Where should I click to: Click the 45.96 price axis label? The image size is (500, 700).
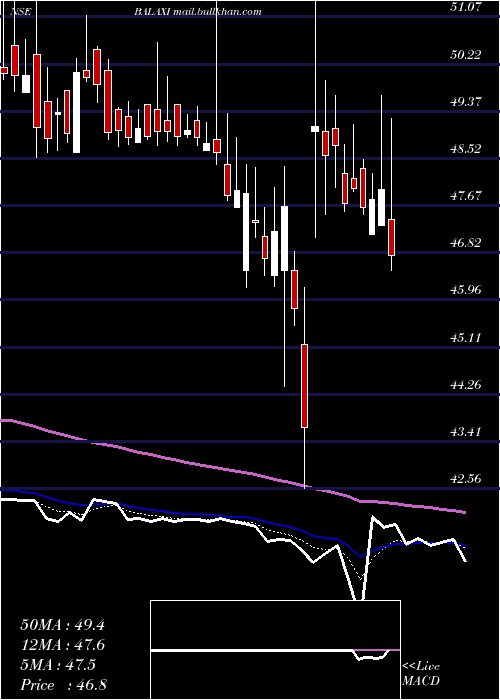[x=466, y=290]
